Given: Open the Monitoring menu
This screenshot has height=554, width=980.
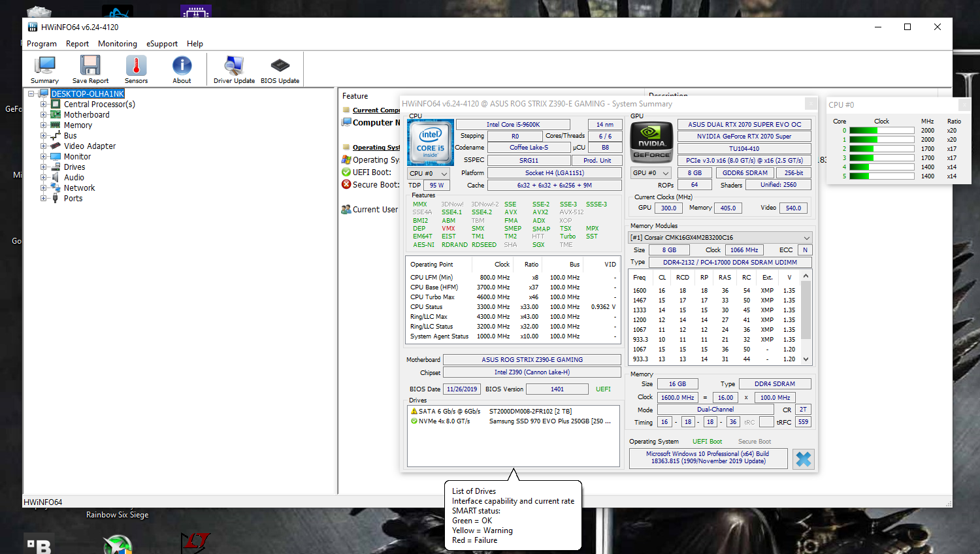Looking at the screenshot, I should [118, 44].
